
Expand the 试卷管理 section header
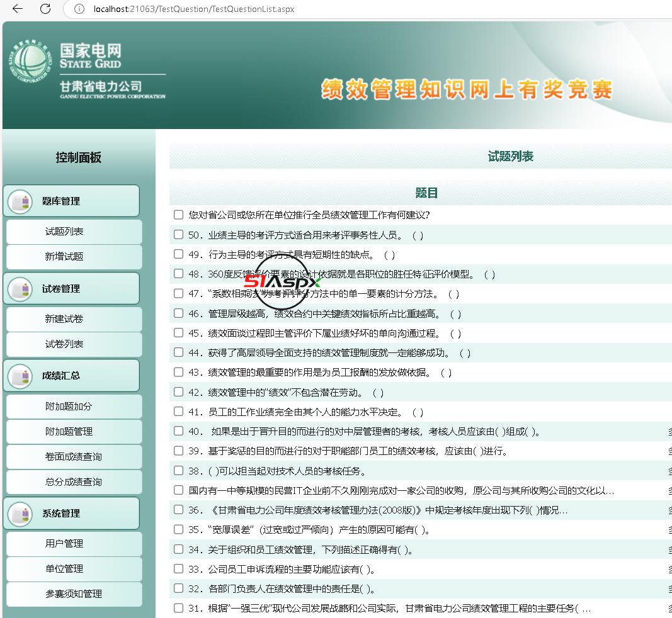point(71,289)
